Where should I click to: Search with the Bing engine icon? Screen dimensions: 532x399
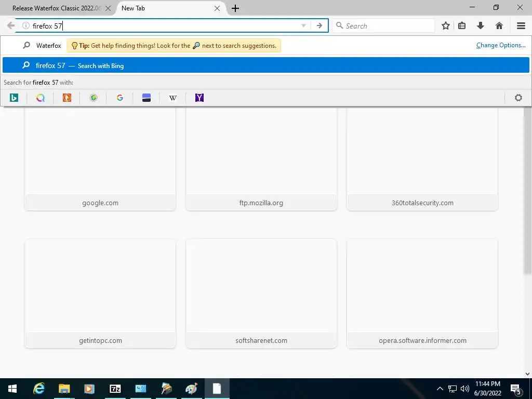click(x=14, y=98)
